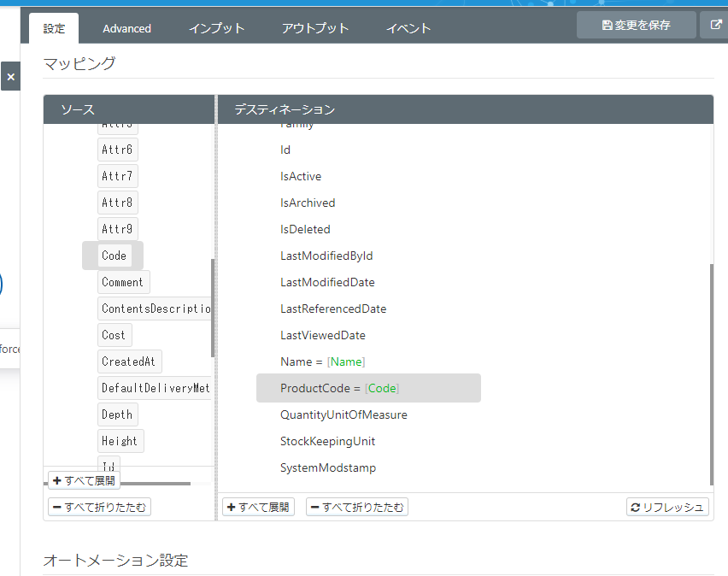
Task: Select the Code source field
Action: click(x=114, y=256)
